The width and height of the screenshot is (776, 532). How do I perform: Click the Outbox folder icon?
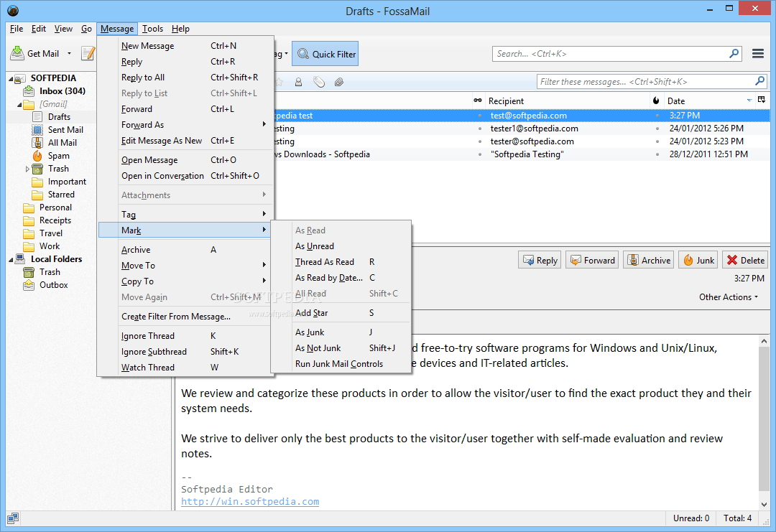coord(29,285)
